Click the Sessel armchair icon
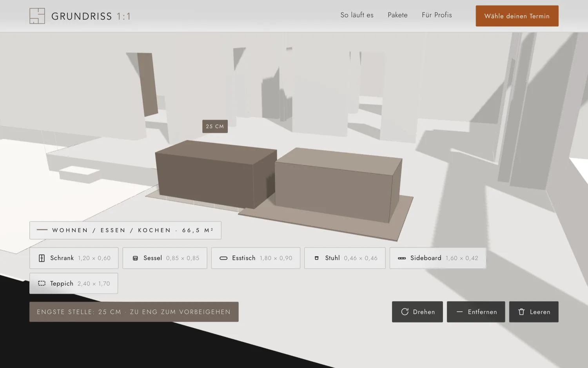This screenshot has width=588, height=368. coord(135,258)
